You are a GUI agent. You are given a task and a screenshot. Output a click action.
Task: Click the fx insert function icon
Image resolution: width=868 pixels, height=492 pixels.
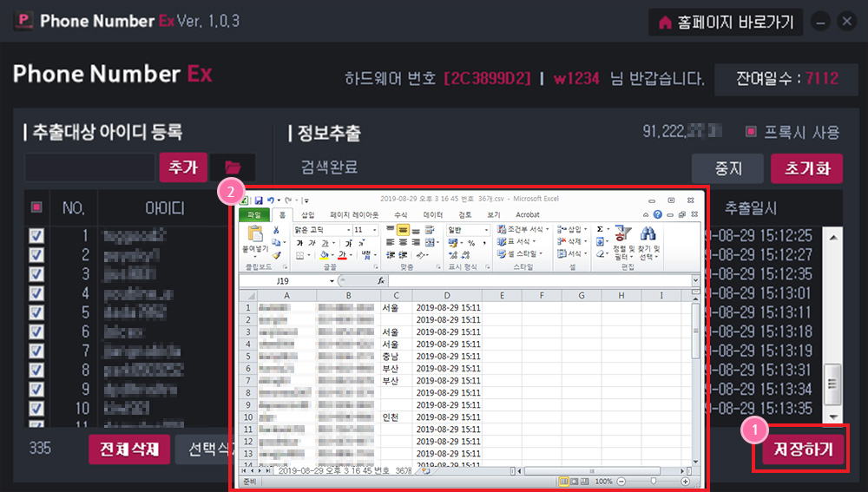coord(381,281)
